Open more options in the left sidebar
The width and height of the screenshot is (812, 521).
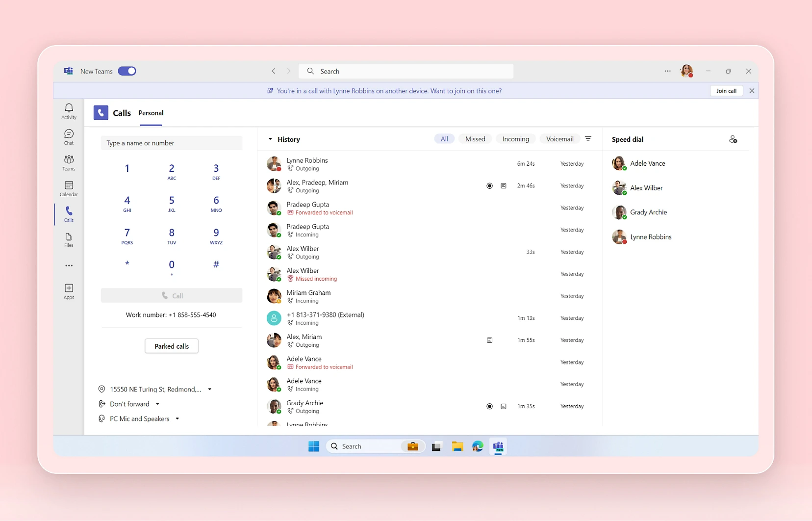point(69,265)
